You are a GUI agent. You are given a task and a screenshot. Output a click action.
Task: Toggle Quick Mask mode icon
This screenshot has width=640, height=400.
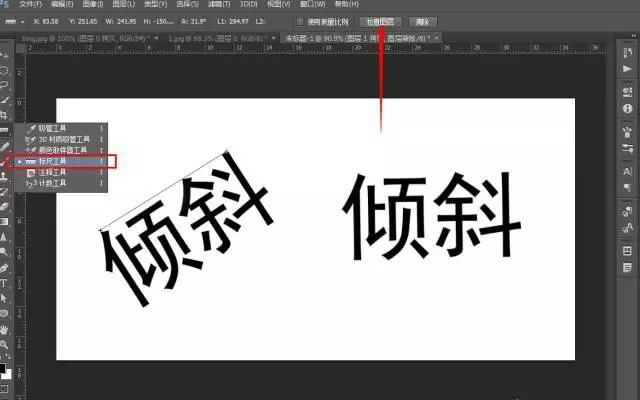pos(4,388)
